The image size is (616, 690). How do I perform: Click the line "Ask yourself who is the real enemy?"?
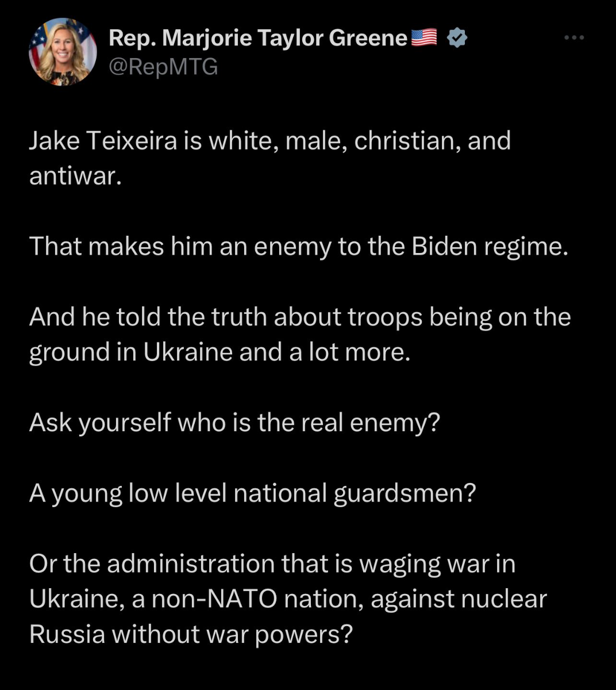tap(234, 423)
